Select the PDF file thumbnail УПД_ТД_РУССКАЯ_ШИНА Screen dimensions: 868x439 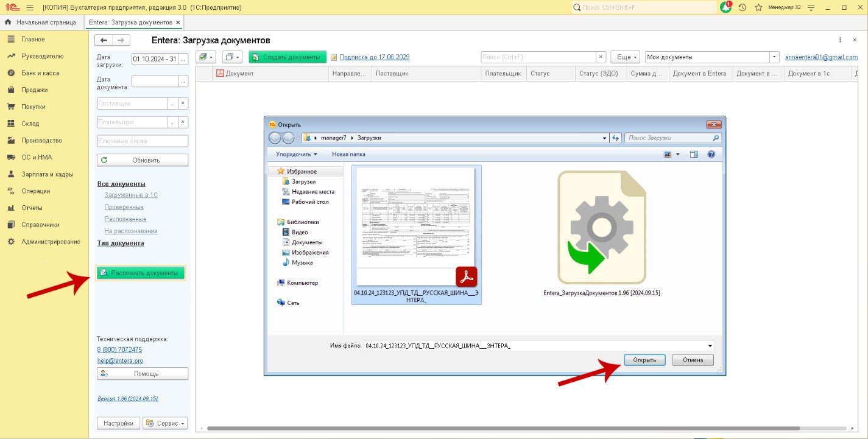pos(415,234)
